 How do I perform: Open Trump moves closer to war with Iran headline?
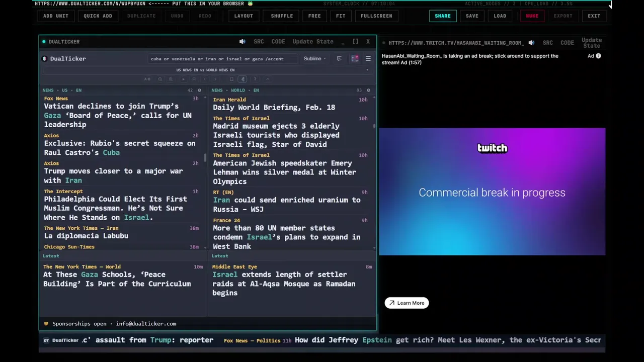113,175
